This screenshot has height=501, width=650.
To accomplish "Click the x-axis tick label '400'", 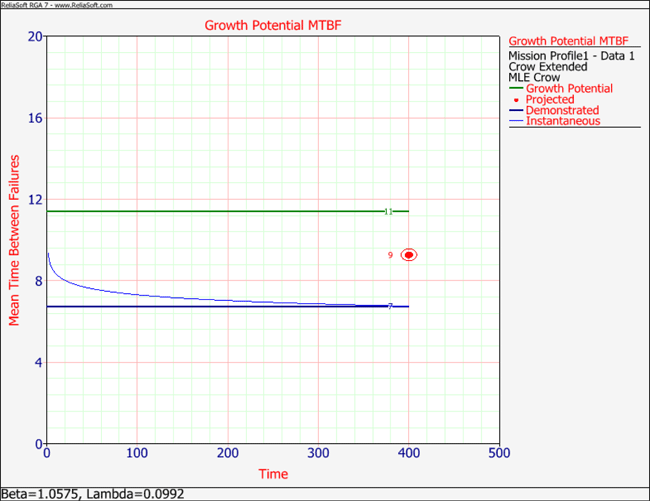I will pos(409,453).
